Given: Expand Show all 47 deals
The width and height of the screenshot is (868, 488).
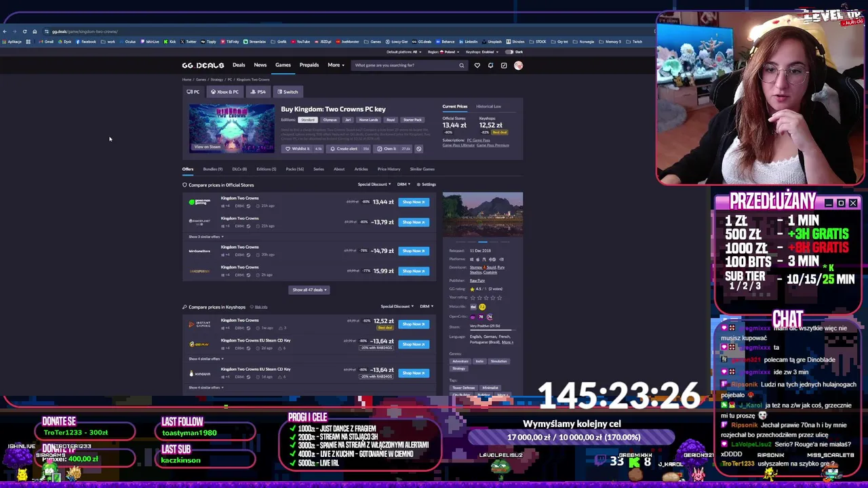Looking at the screenshot, I should (x=309, y=290).
